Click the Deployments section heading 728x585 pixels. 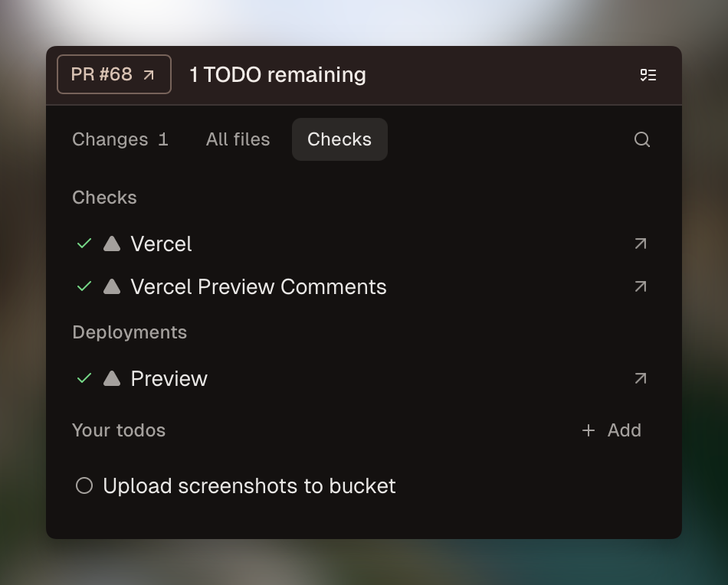[x=130, y=332]
